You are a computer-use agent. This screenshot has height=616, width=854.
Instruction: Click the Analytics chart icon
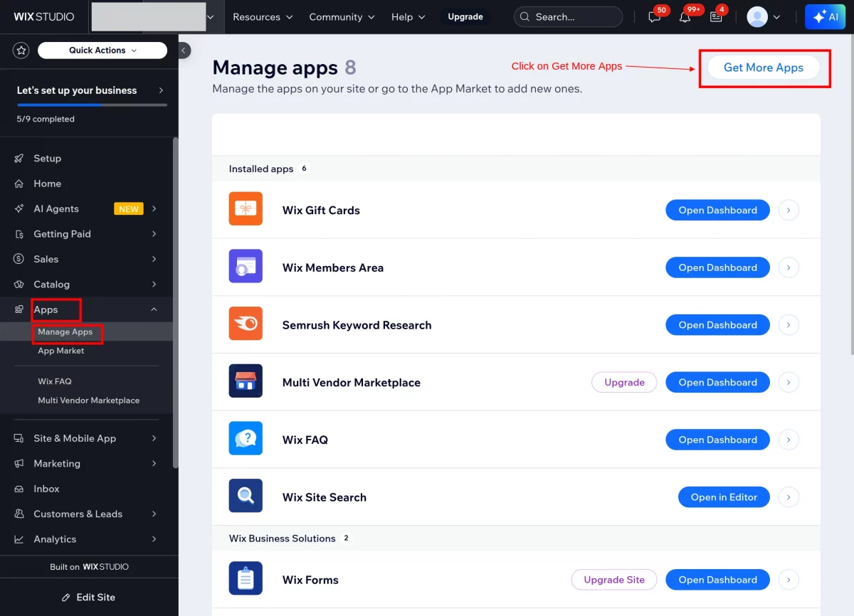click(19, 539)
